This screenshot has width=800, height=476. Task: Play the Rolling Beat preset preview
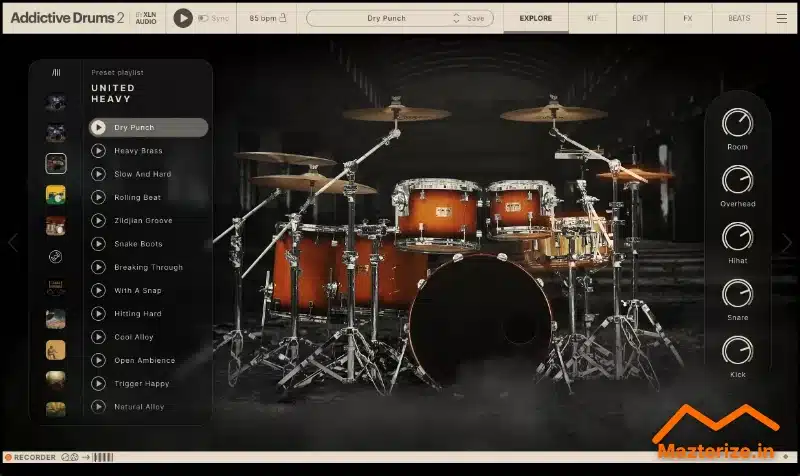[x=98, y=197]
